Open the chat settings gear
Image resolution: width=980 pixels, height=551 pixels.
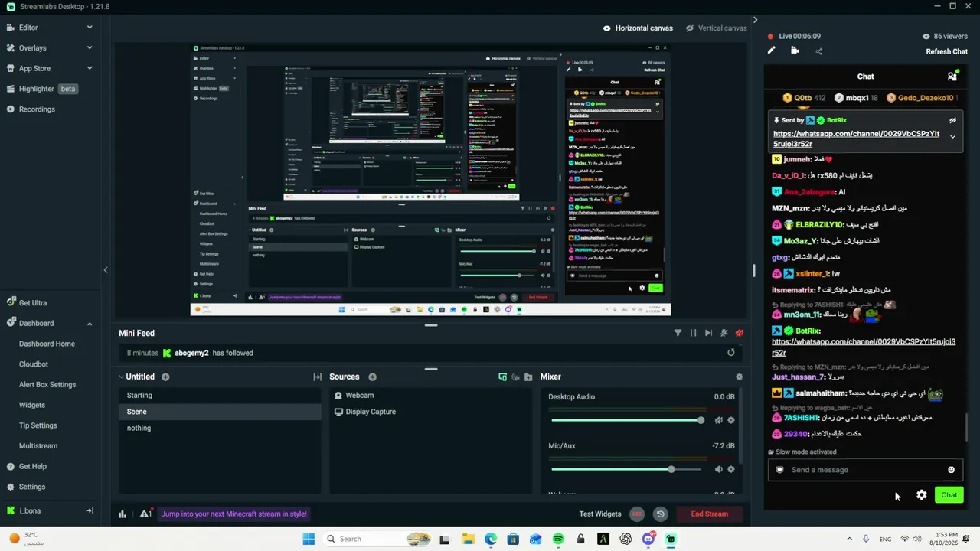(x=922, y=495)
